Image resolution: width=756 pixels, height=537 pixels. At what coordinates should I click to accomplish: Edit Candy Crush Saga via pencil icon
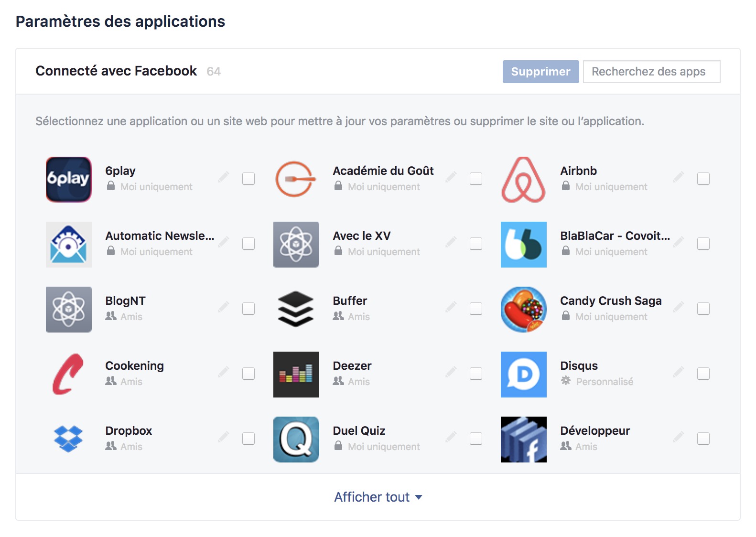pos(679,307)
